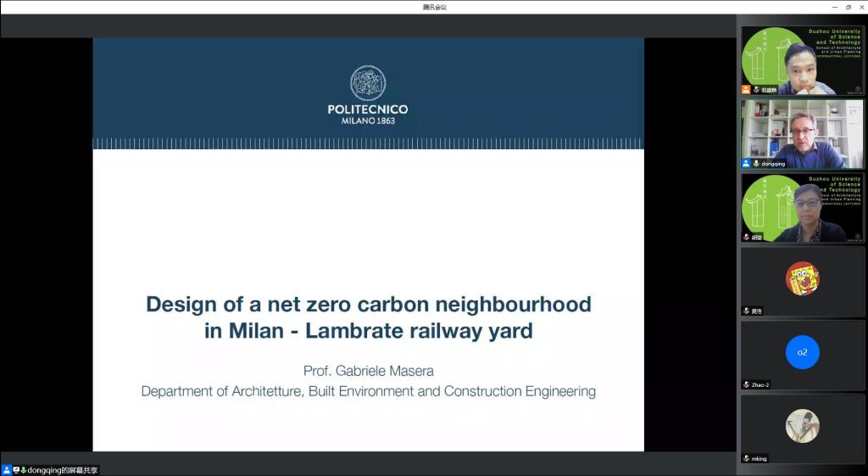
Task: Select the top Suzhou University video tile
Action: point(802,60)
